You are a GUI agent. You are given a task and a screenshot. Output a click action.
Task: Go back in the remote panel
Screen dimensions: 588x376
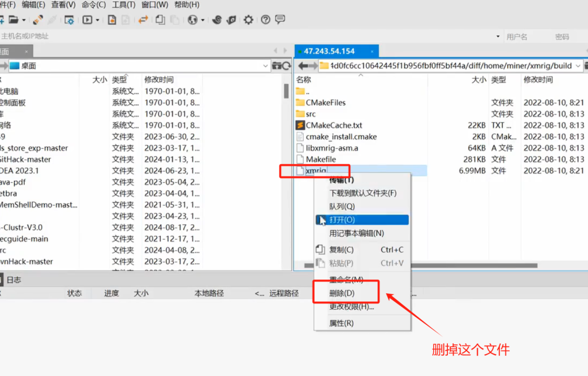pos(303,66)
